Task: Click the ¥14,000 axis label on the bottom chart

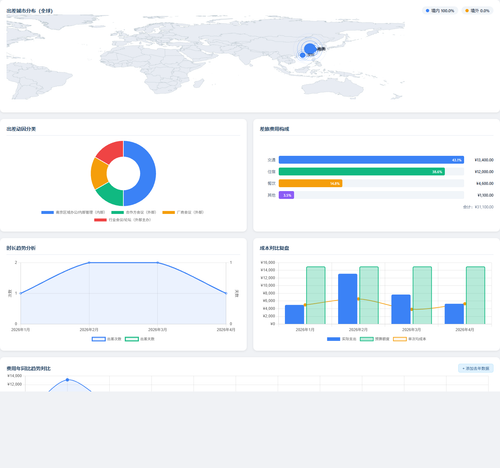Action: pyautogui.click(x=15, y=376)
